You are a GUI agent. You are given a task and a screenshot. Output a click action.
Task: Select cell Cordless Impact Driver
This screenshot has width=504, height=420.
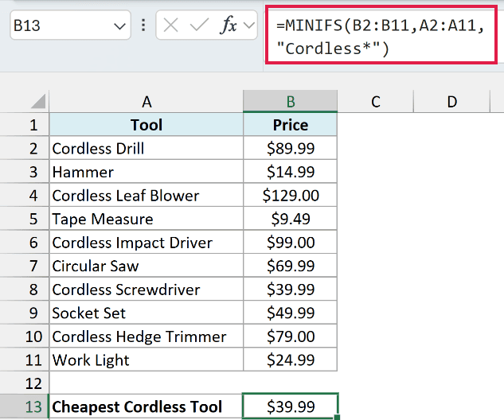(147, 242)
